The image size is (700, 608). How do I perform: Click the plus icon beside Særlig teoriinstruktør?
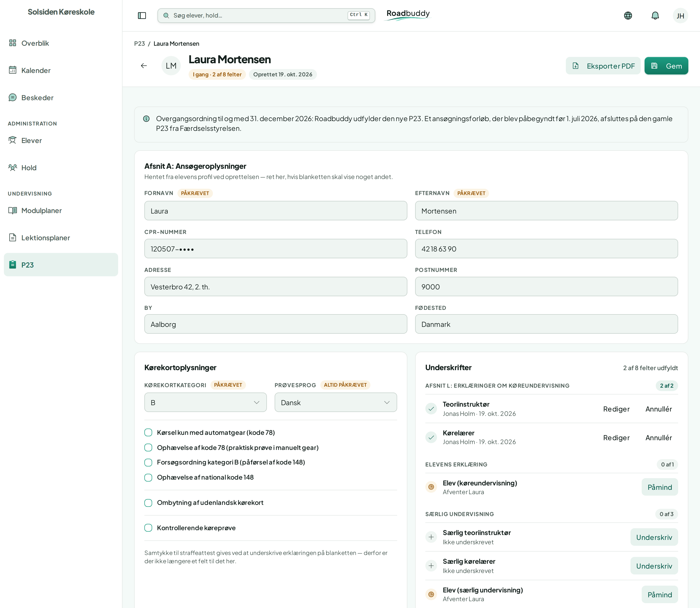click(x=431, y=537)
